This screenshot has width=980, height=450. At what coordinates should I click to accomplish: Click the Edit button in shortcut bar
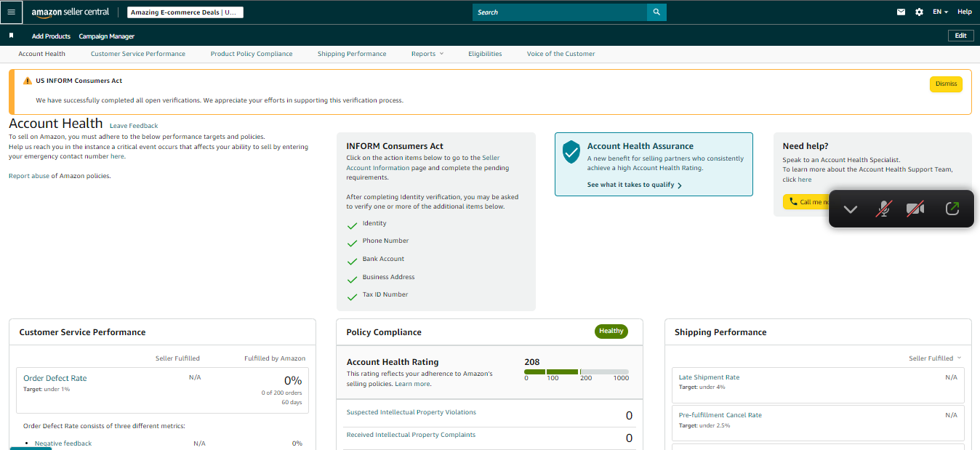[x=960, y=36]
